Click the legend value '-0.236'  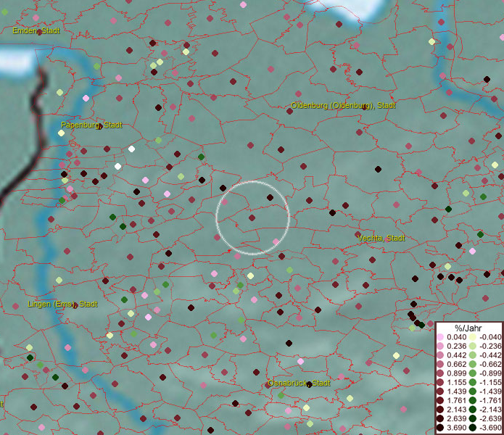click(x=490, y=346)
